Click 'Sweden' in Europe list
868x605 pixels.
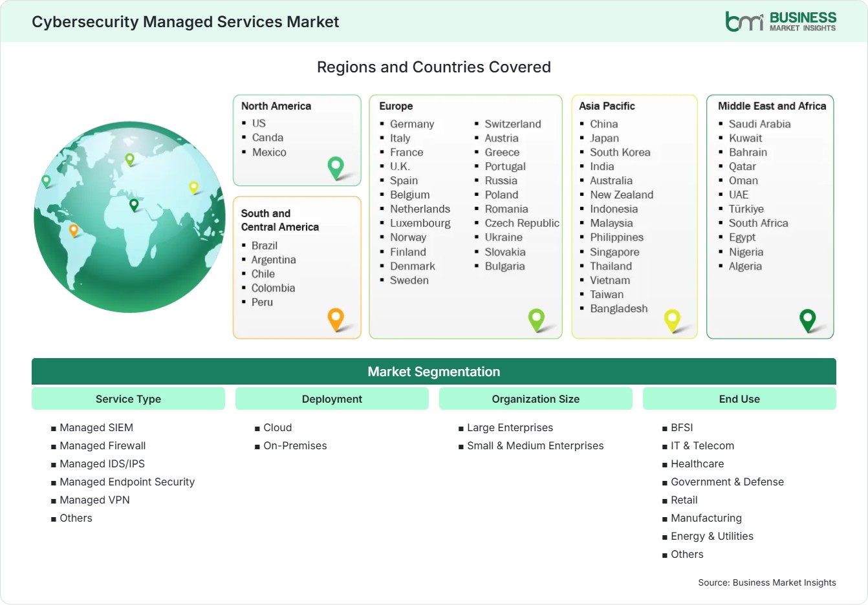point(409,281)
